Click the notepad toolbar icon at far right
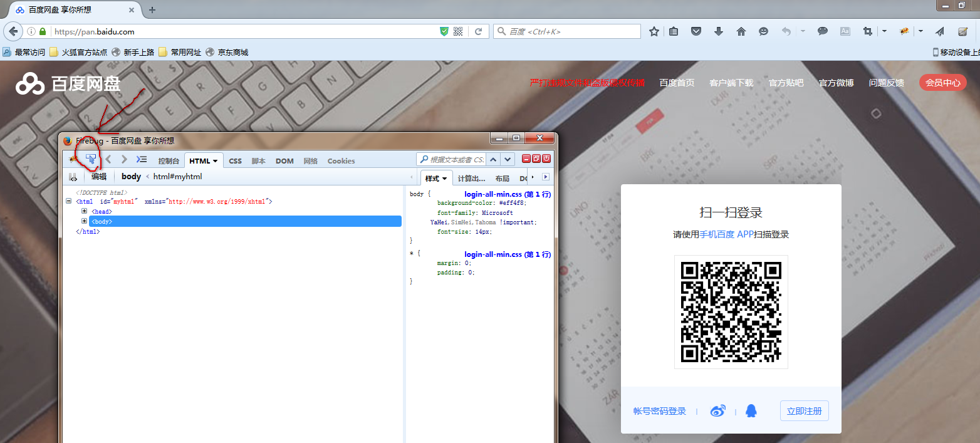The width and height of the screenshot is (980, 443). coord(962,31)
